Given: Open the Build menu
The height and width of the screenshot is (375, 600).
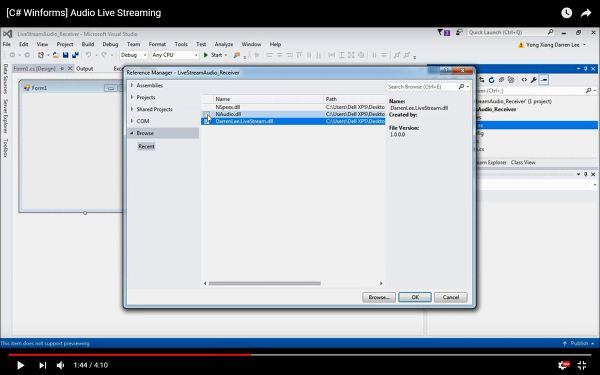Looking at the screenshot, I should click(88, 44).
